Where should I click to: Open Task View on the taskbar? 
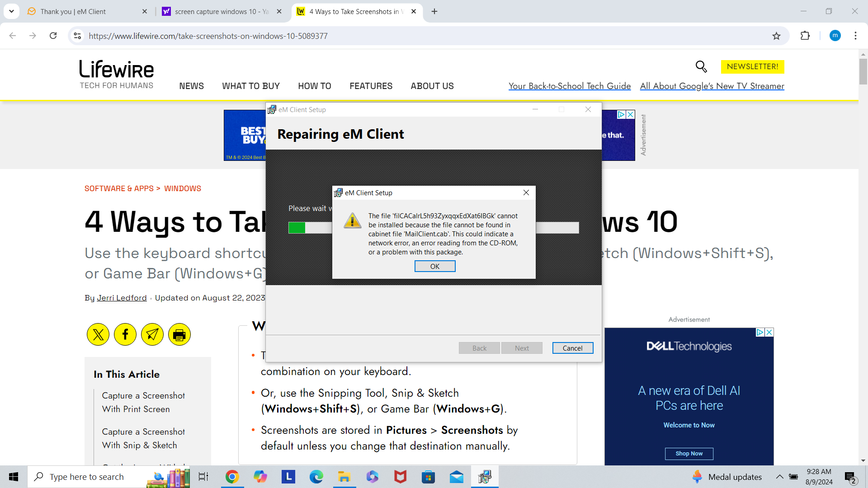pyautogui.click(x=203, y=477)
